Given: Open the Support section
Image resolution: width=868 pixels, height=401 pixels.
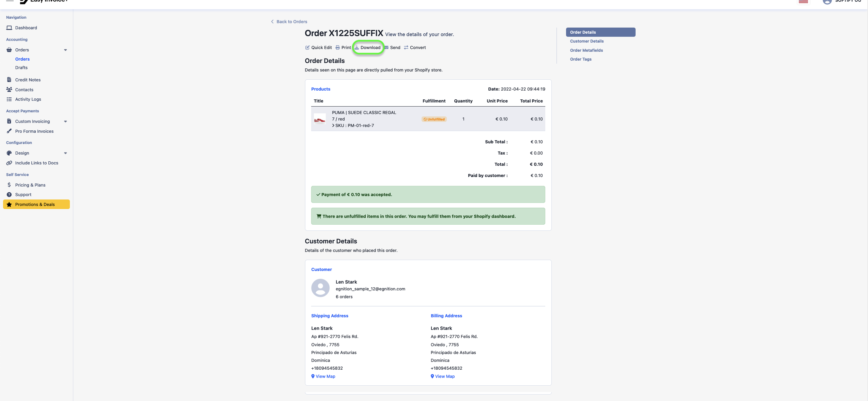Looking at the screenshot, I should pyautogui.click(x=23, y=194).
